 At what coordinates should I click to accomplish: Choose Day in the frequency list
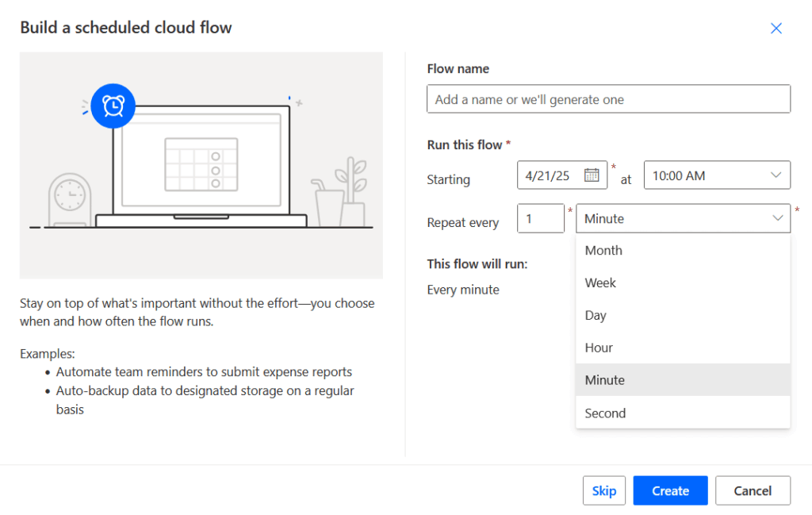click(683, 315)
